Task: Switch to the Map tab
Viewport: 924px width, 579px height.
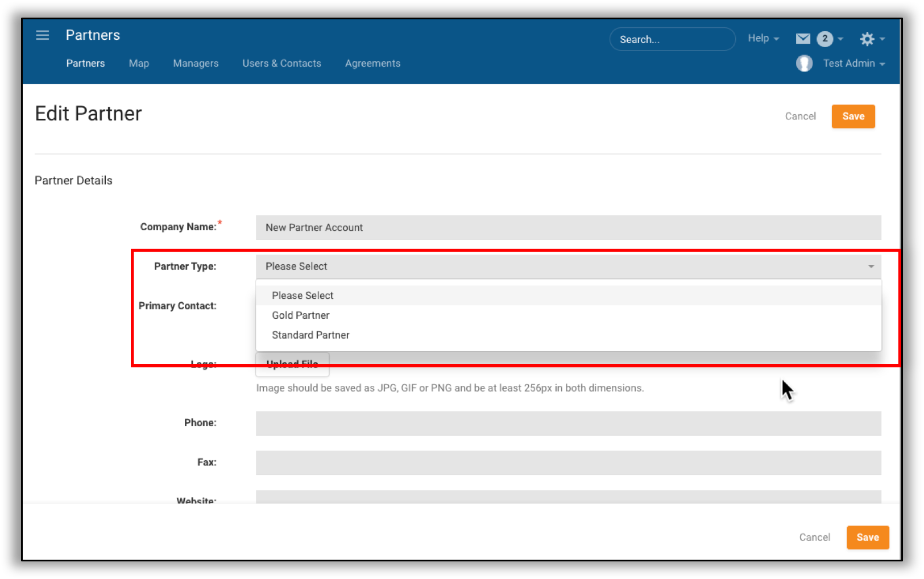Action: (x=139, y=63)
